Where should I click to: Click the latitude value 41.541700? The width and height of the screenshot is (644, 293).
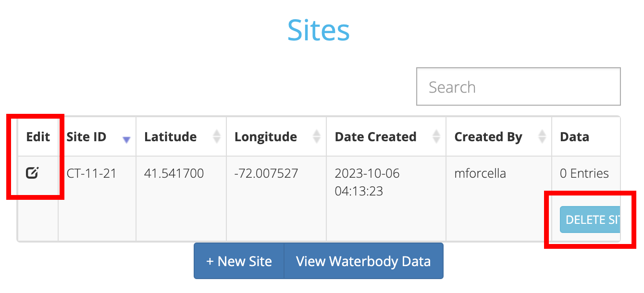pos(174,173)
